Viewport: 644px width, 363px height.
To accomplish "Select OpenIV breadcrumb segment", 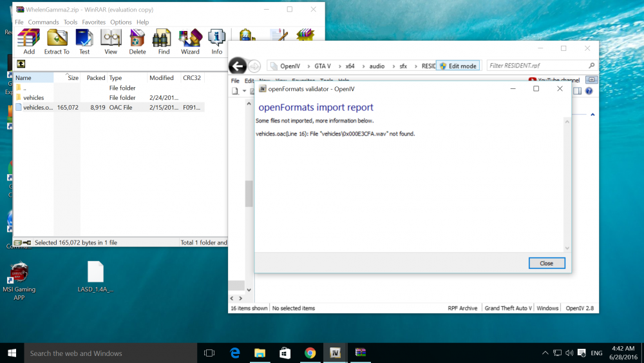I will tap(290, 66).
